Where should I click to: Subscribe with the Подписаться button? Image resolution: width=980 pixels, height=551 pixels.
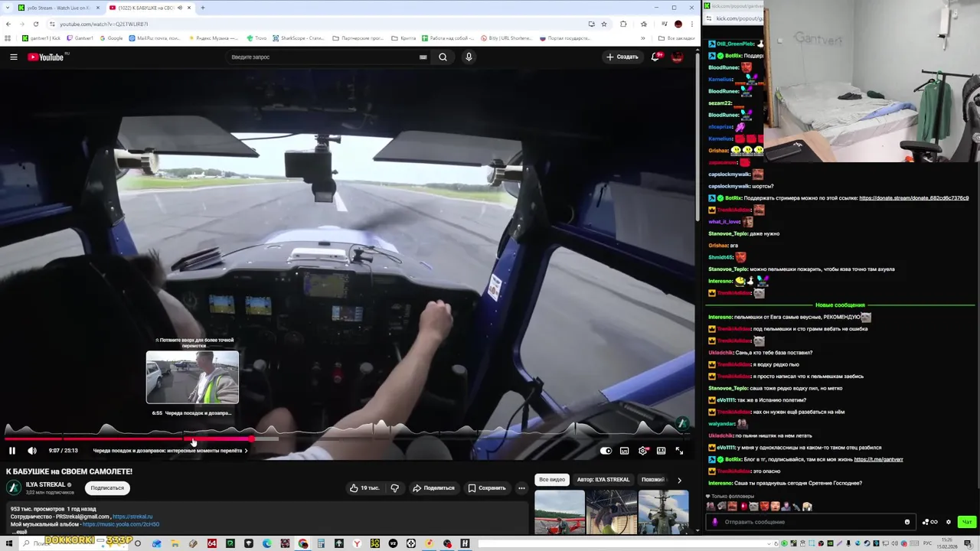107,487
